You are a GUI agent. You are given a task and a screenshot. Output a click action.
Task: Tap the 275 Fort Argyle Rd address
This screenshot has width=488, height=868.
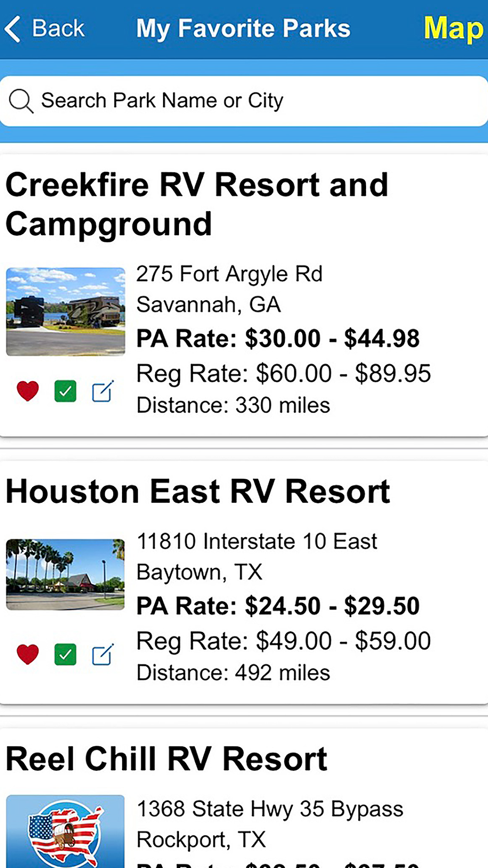229,274
